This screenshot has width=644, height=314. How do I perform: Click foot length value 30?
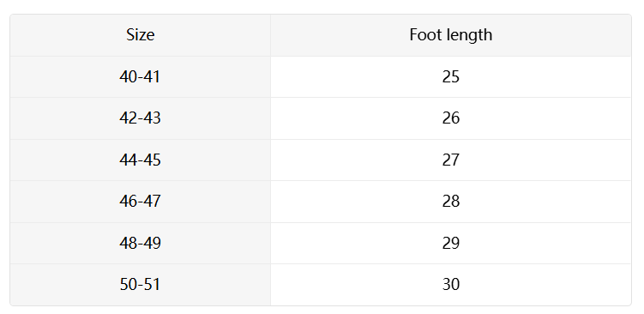[x=450, y=285]
